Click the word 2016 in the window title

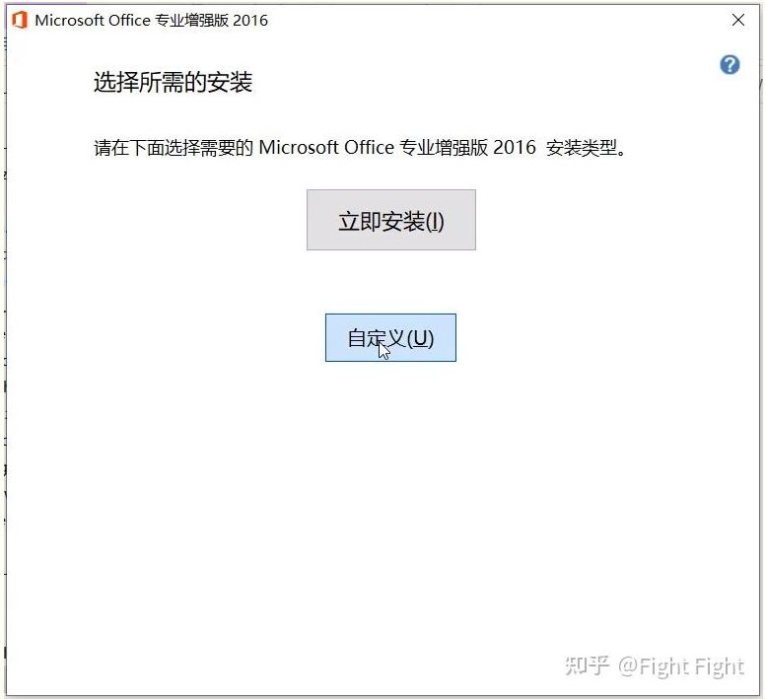pyautogui.click(x=250, y=21)
